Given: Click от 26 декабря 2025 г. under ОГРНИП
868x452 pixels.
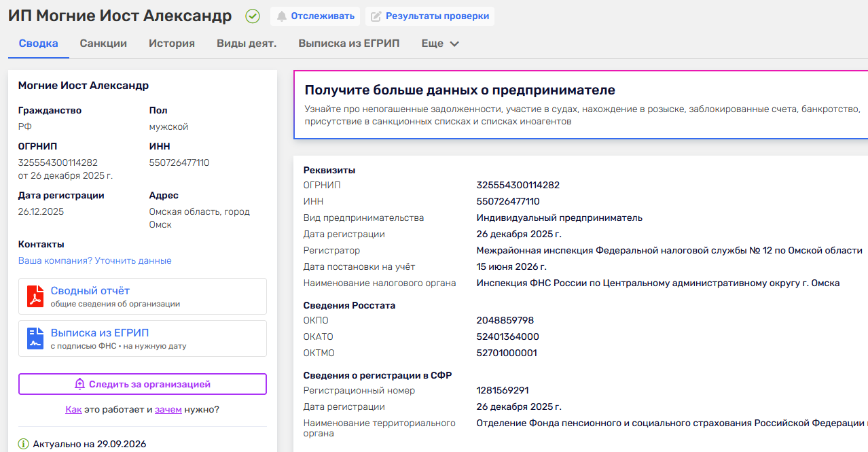Looking at the screenshot, I should [x=65, y=175].
